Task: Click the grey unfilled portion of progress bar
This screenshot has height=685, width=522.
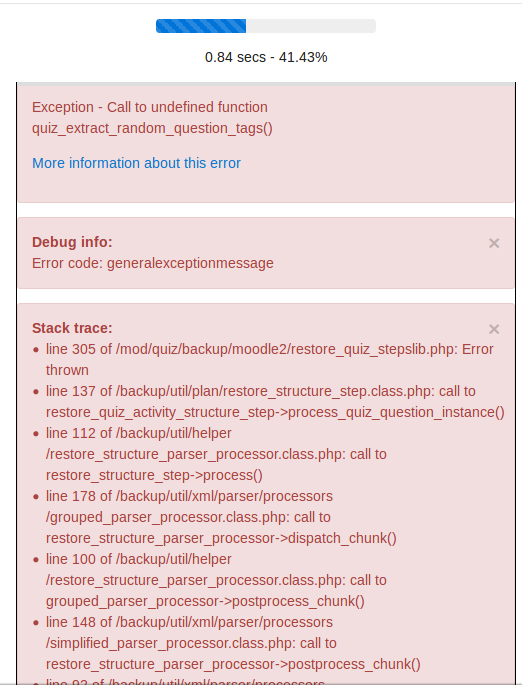Action: (x=311, y=26)
